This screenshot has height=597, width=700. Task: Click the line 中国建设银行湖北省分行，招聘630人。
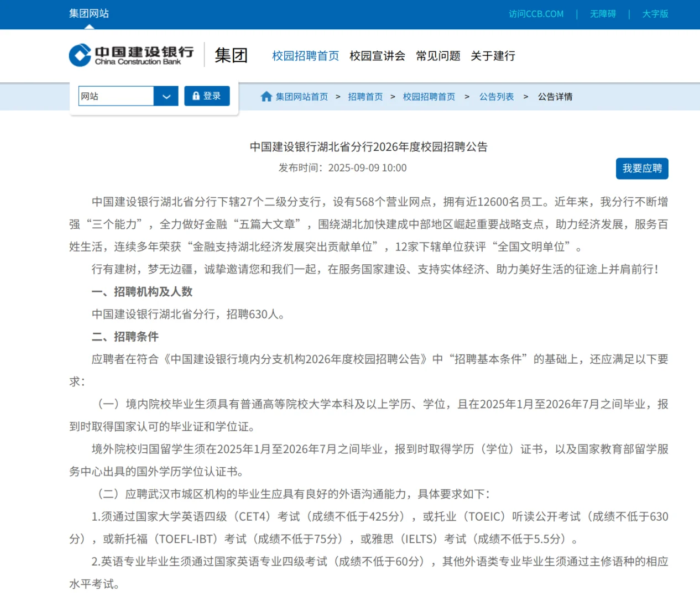[189, 315]
